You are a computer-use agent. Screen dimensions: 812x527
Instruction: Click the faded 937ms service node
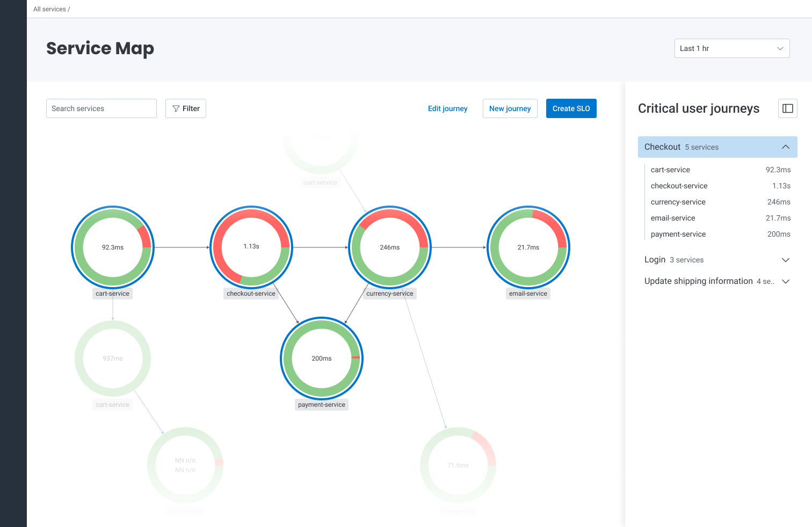[x=113, y=358]
